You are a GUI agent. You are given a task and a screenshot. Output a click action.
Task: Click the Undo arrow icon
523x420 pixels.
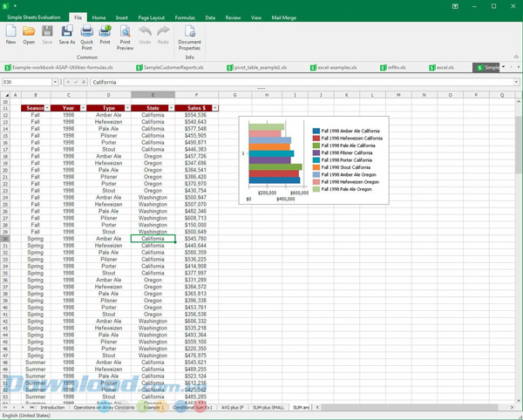[x=146, y=32]
